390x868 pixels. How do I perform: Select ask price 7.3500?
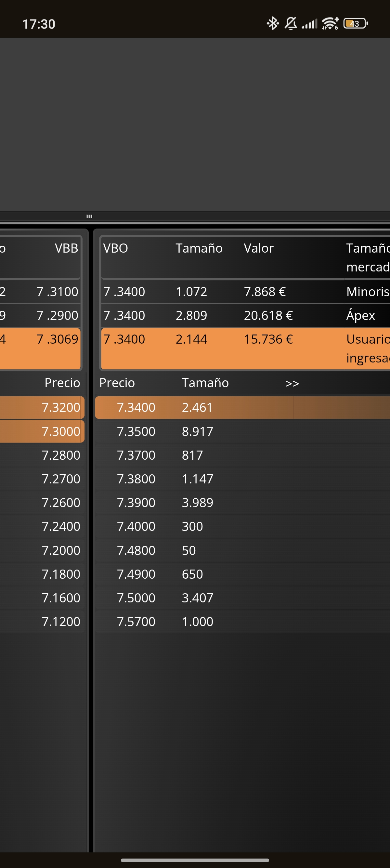coord(136,431)
